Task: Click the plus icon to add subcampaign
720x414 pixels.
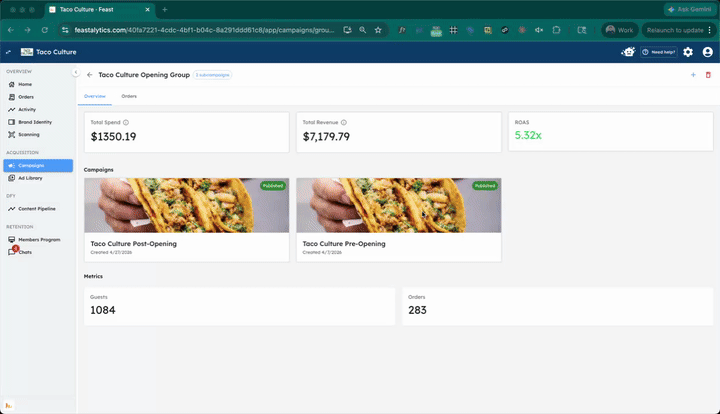Action: point(693,75)
